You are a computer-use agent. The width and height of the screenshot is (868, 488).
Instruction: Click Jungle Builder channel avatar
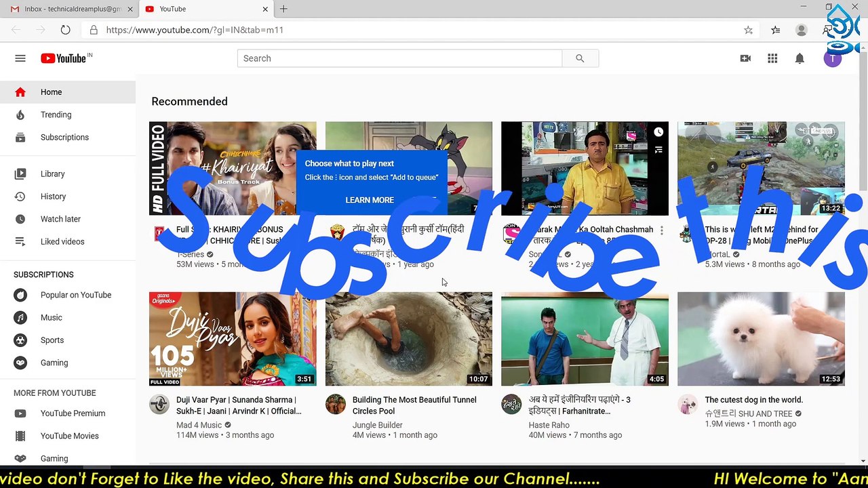point(336,404)
